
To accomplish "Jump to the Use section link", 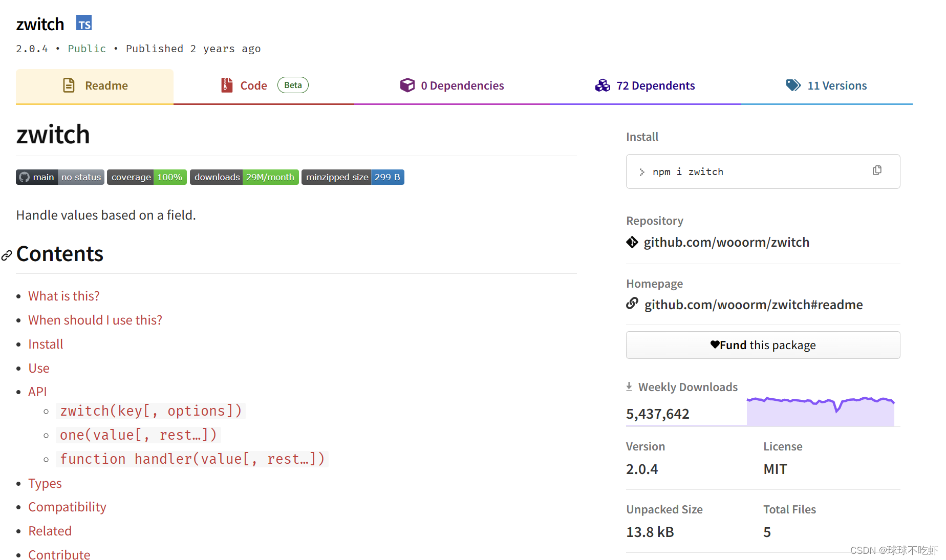I will coord(39,368).
